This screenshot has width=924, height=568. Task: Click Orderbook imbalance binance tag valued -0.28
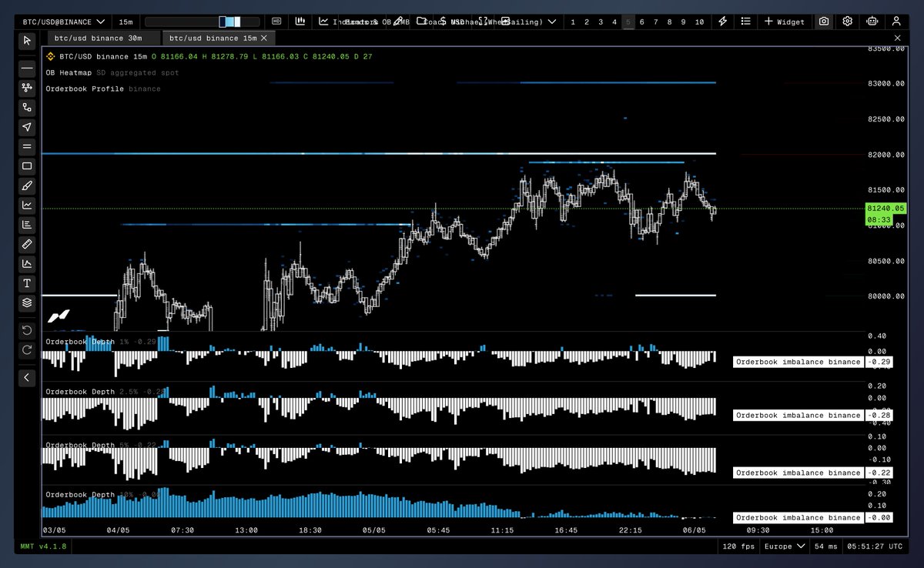(798, 415)
